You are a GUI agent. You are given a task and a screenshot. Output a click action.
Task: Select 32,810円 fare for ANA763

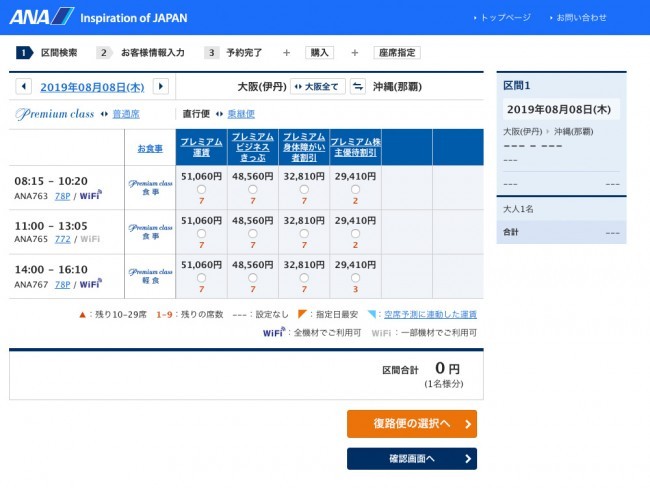click(304, 189)
